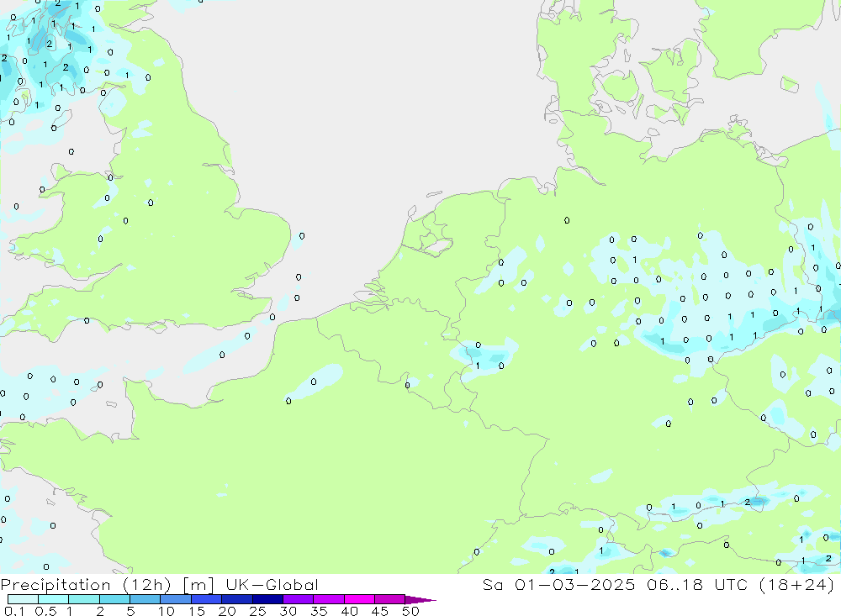Click the above-50 arrow tip of legend
Viewport: 841px width, 616px height.
coord(420,599)
